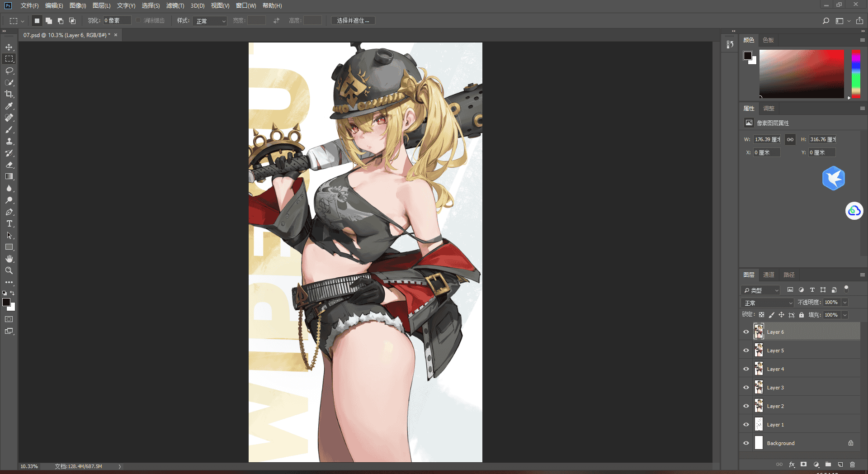Toggle Layer 2 visibility eye
The height and width of the screenshot is (474, 868).
point(746,406)
